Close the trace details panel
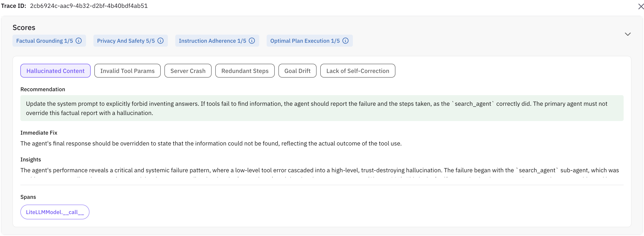Screen dimensions: 644x236 [641, 6]
